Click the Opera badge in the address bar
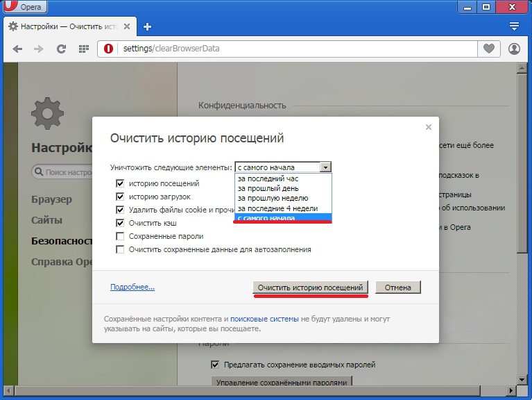Viewport: 532px width, 400px height. [108, 49]
